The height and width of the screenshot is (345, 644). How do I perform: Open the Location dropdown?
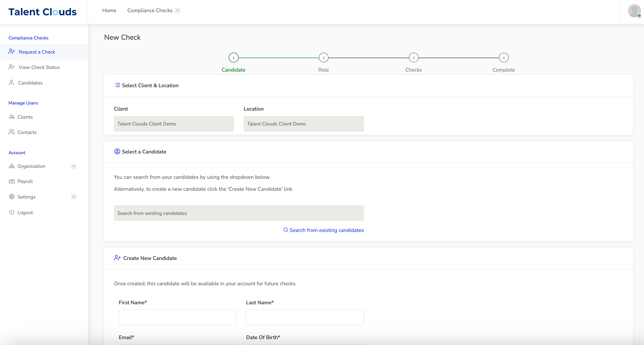(x=304, y=124)
